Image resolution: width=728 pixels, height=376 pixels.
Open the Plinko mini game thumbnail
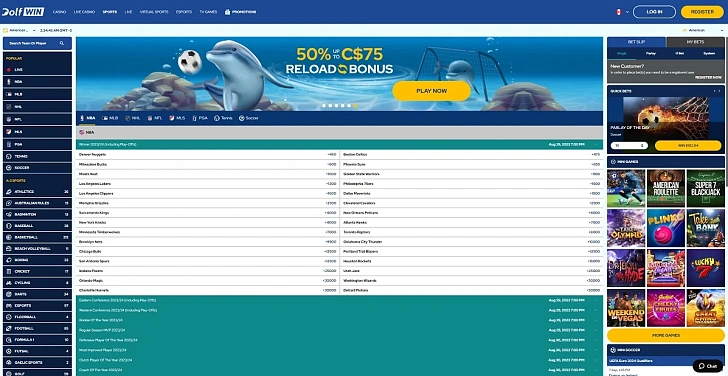tap(665, 227)
